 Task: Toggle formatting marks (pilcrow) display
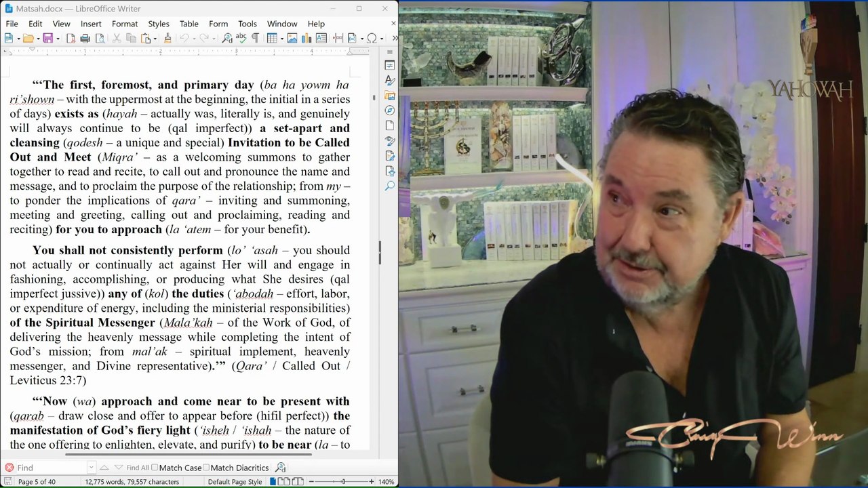255,38
